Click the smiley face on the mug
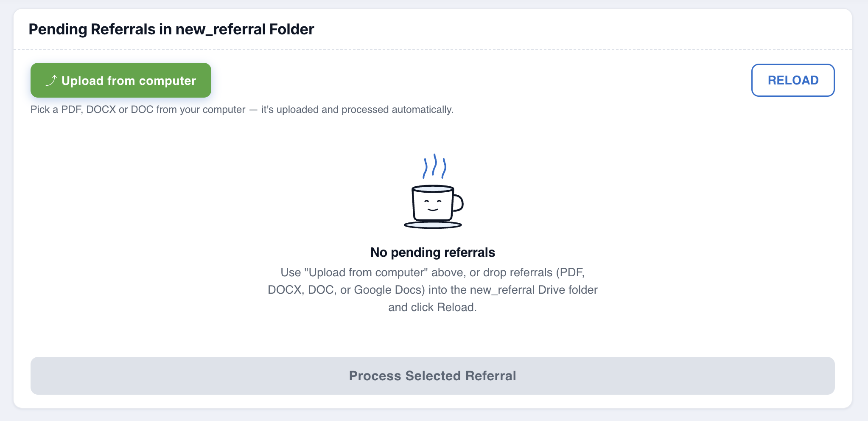The width and height of the screenshot is (868, 421). [433, 205]
